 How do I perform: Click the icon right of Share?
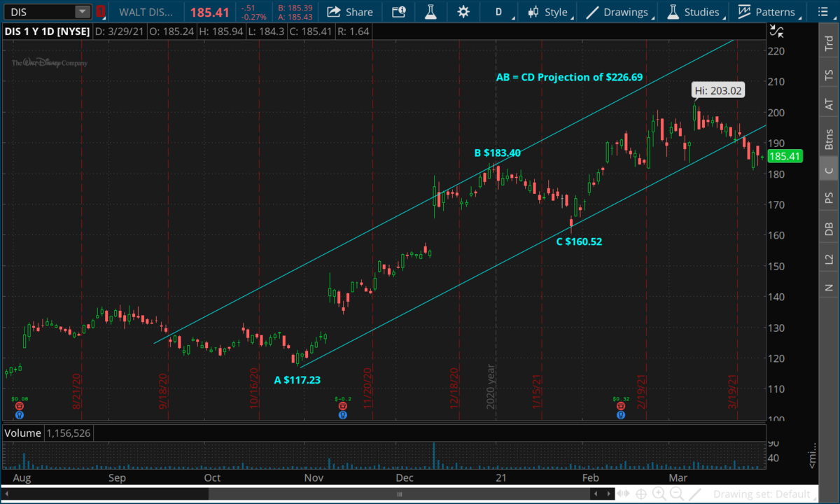[x=398, y=12]
